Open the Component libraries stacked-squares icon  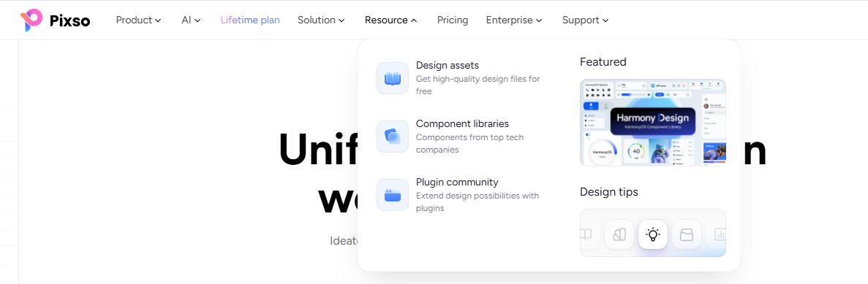click(393, 137)
